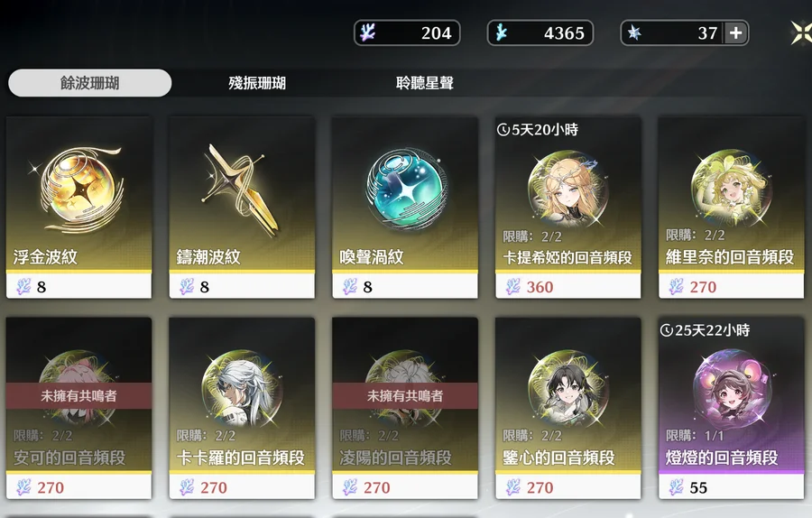Viewport: 812px width, 518px height.
Task: Click the 4365 currency counter
Action: 540,33
